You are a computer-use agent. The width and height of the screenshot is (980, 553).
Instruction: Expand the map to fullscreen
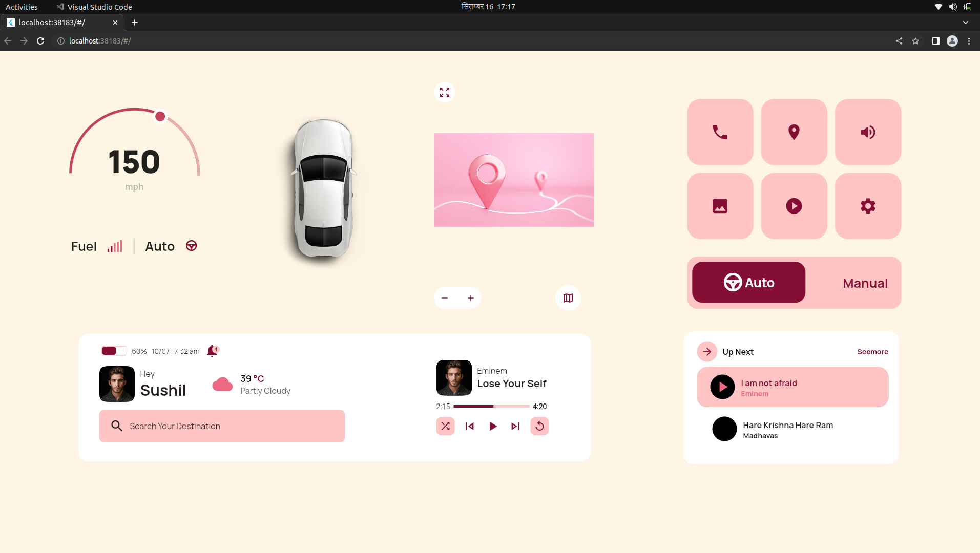444,92
